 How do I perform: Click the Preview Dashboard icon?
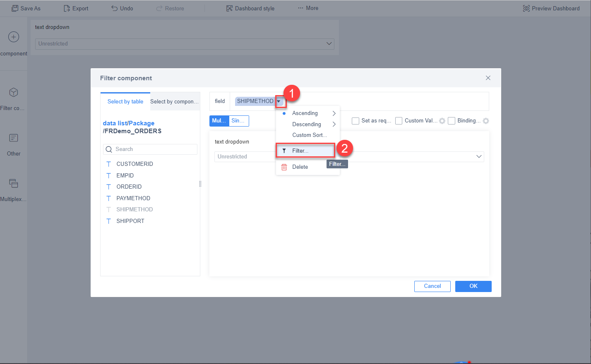[526, 8]
